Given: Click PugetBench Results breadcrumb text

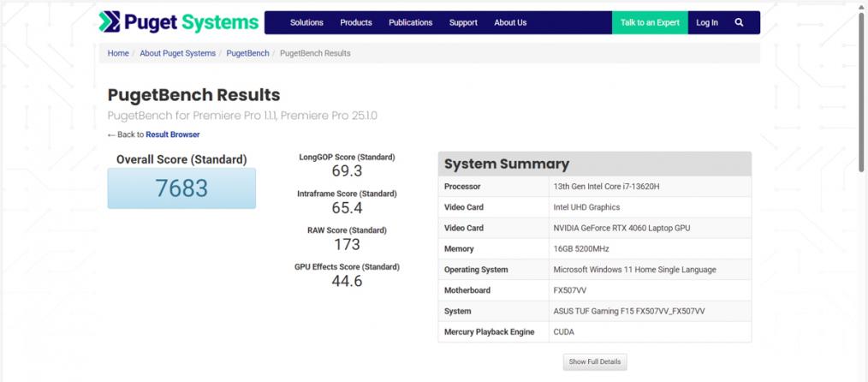Looking at the screenshot, I should coord(315,53).
